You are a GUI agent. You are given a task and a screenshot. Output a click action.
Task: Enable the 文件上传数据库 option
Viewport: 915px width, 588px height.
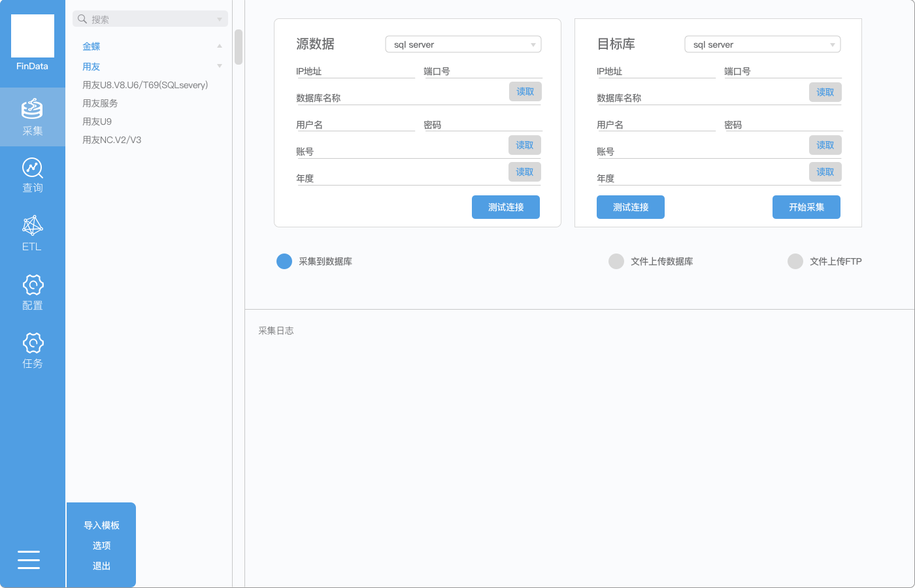coord(616,261)
